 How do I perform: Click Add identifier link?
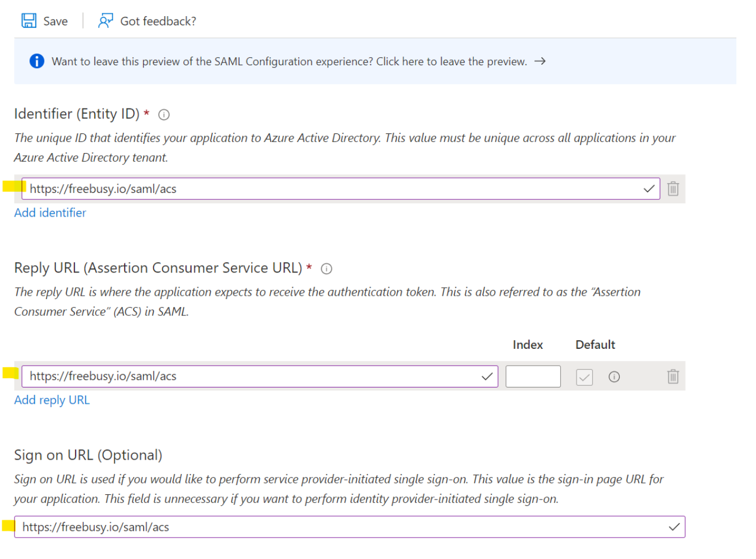(x=50, y=213)
